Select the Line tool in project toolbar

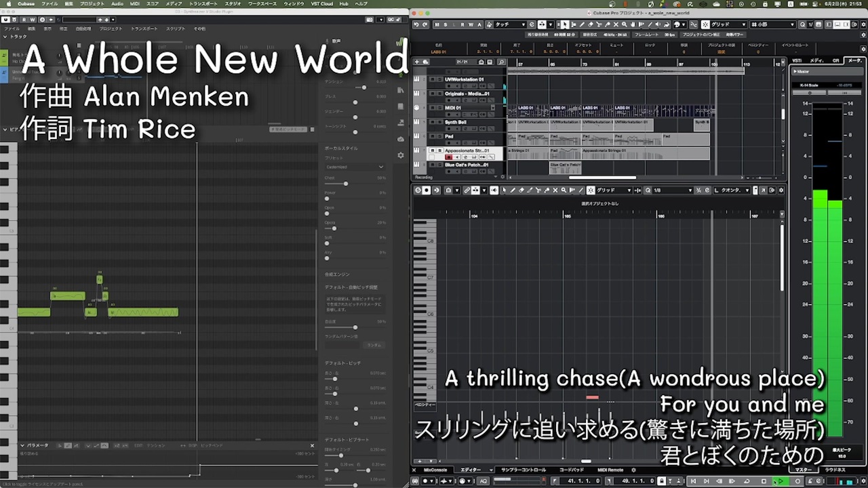coord(650,24)
